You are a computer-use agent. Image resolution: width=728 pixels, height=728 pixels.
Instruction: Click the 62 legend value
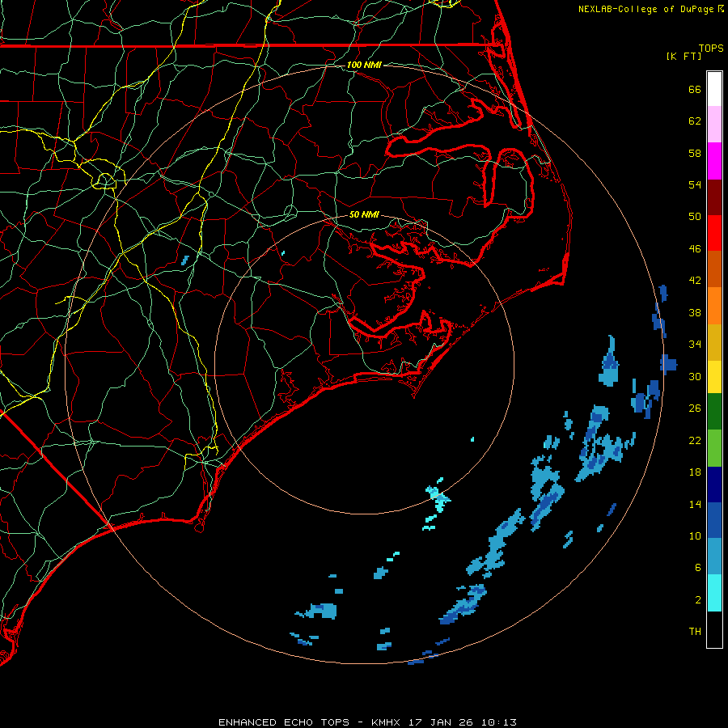pos(695,121)
